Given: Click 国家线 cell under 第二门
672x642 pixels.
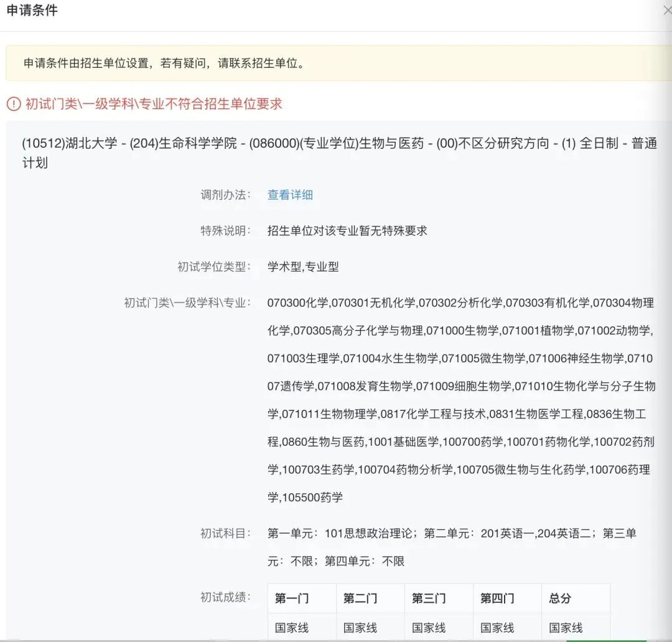Looking at the screenshot, I should [371, 628].
